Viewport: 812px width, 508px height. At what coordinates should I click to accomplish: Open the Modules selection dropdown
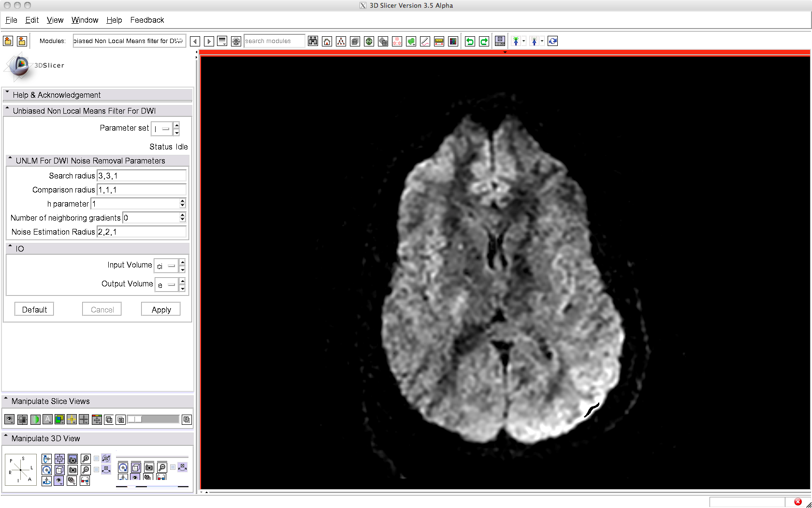click(x=129, y=41)
